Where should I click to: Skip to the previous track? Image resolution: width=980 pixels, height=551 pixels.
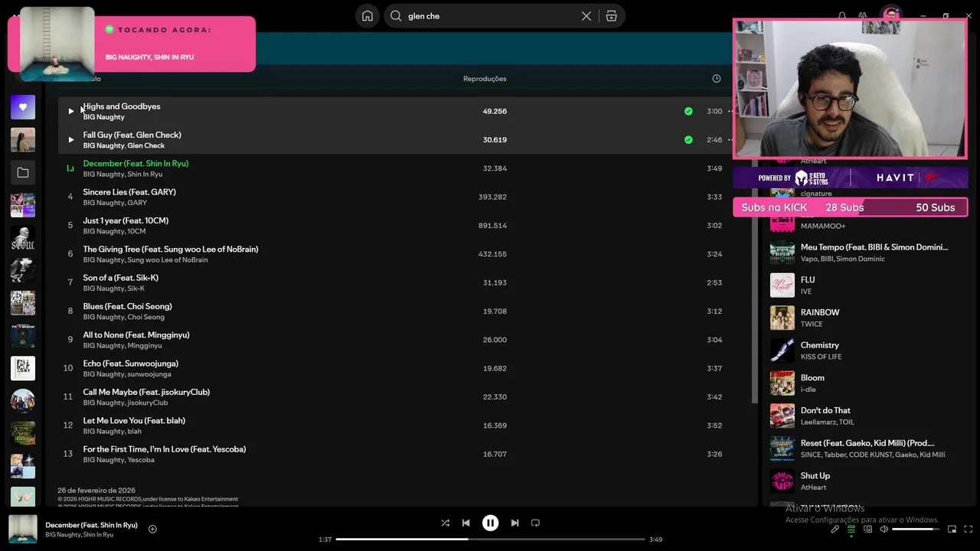465,523
